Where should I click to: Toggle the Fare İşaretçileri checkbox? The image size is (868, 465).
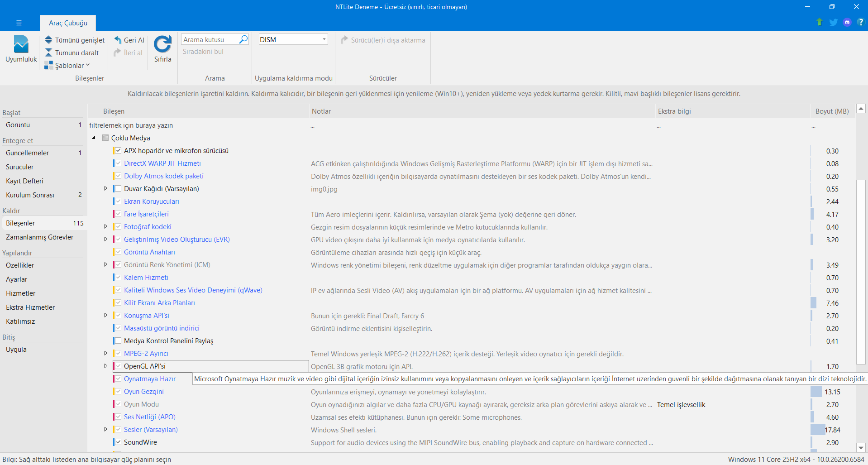pyautogui.click(x=118, y=214)
